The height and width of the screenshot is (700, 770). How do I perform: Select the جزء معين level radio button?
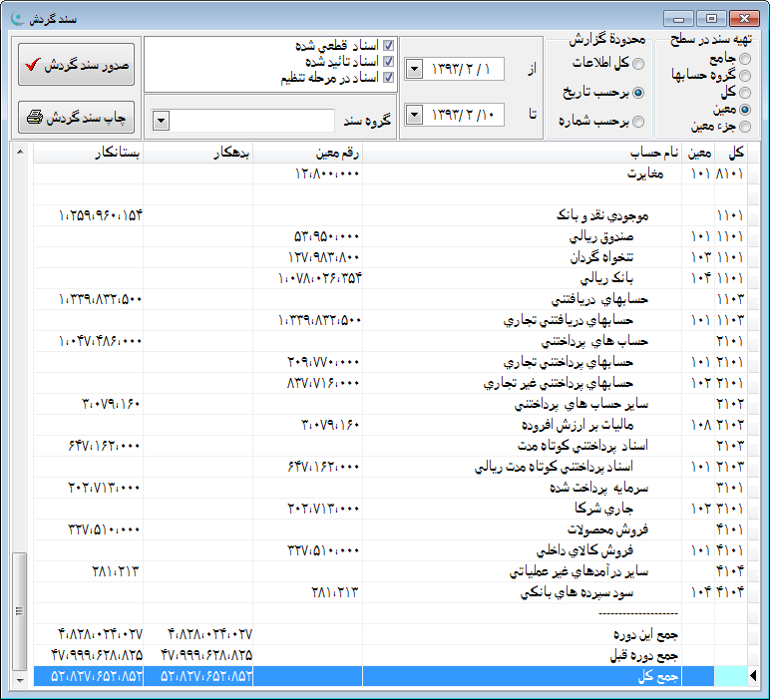(x=745, y=127)
